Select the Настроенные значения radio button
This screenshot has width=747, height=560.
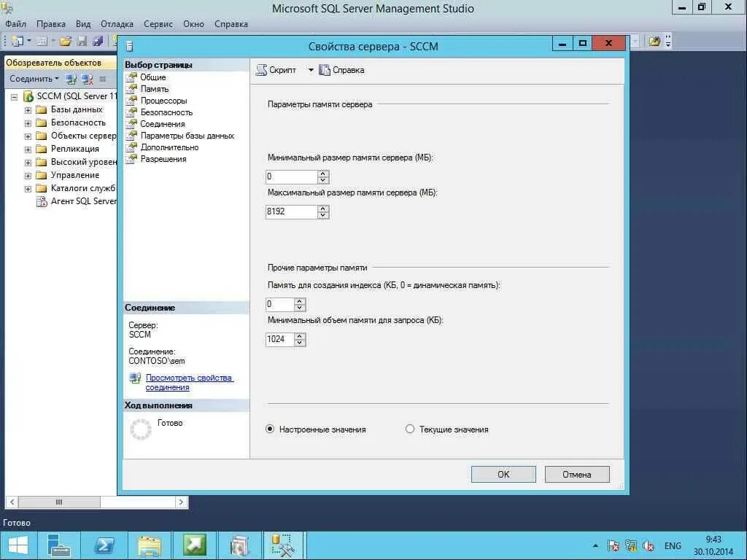[270, 429]
